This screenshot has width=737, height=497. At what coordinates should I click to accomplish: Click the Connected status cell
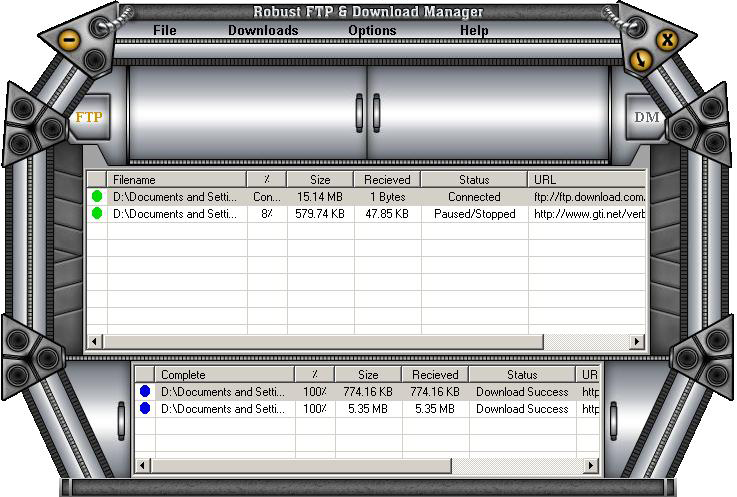coord(474,197)
